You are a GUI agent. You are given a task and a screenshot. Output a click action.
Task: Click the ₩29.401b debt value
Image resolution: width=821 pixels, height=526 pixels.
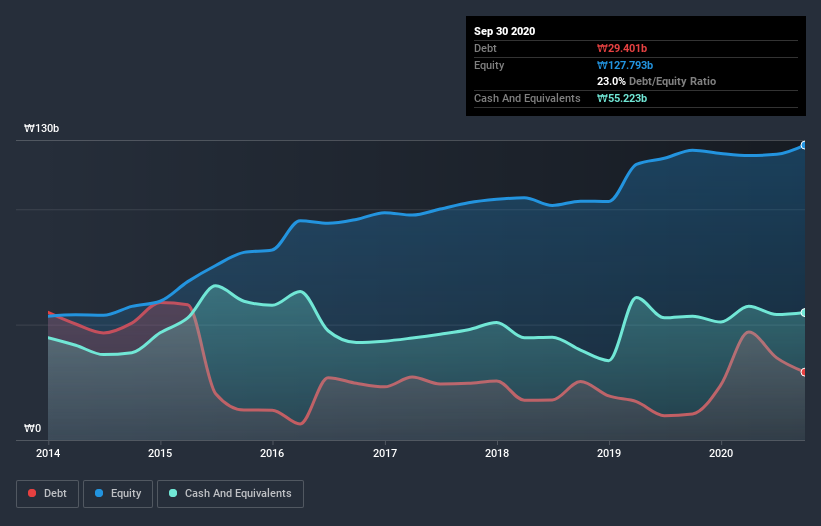[x=622, y=48]
